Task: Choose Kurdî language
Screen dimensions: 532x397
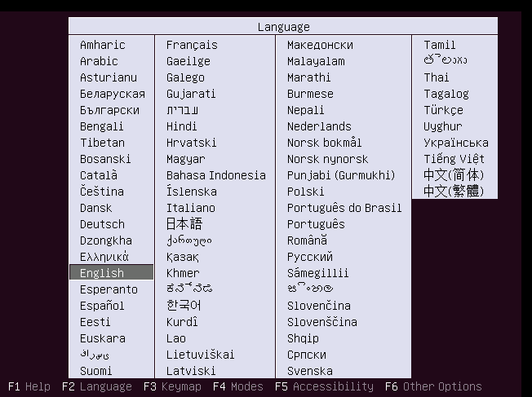Action: pyautogui.click(x=182, y=322)
